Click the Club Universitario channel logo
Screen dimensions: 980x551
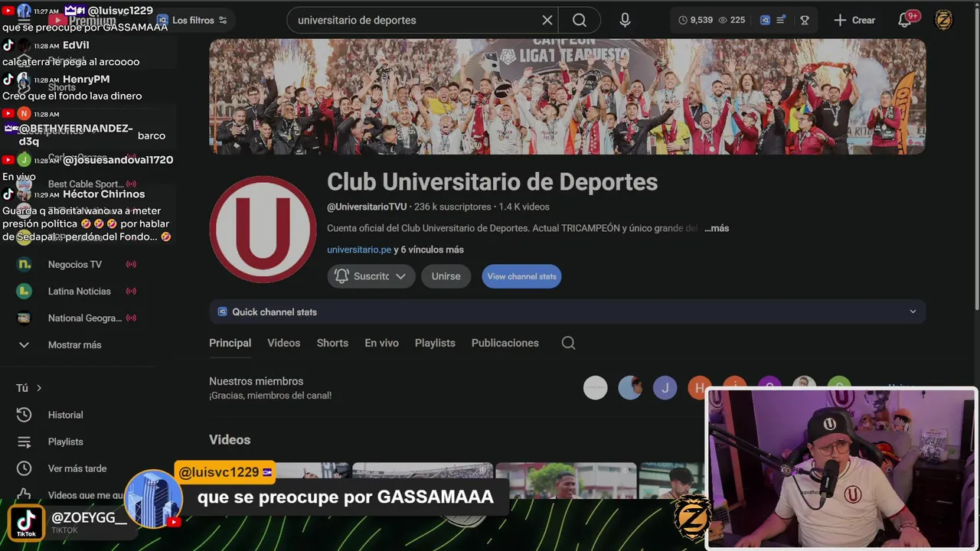tap(263, 230)
